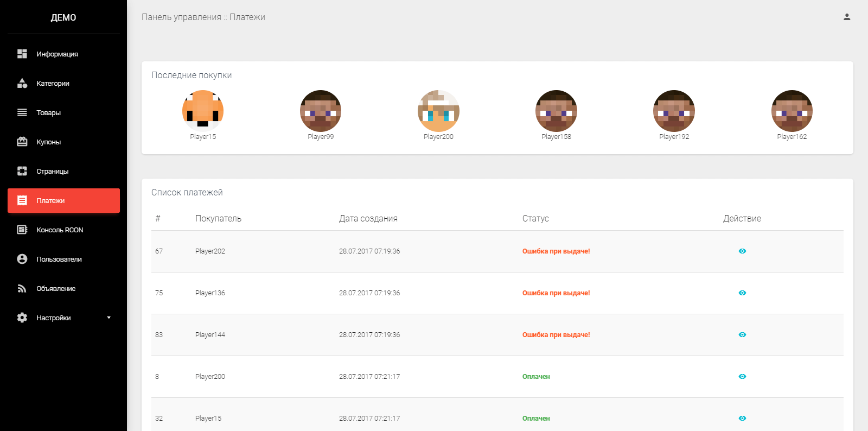Open the Страницы menu item
Image resolution: width=868 pixels, height=431 pixels.
63,171
